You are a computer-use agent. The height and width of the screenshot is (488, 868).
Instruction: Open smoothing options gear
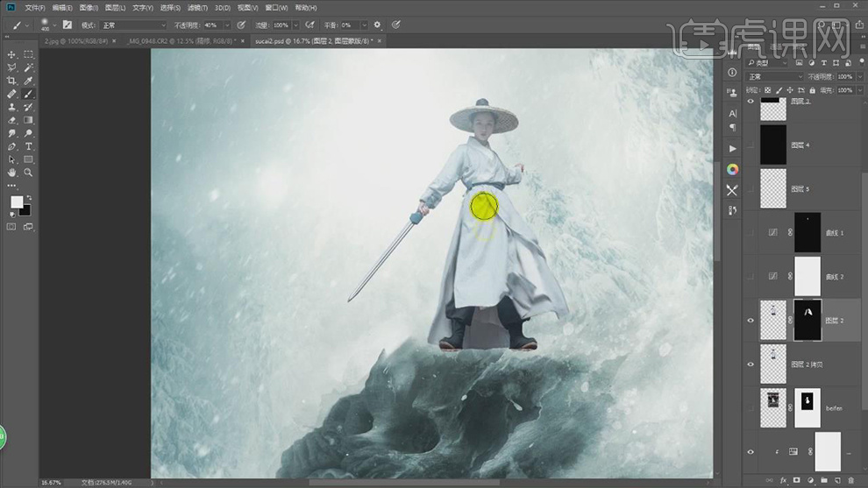pos(378,25)
